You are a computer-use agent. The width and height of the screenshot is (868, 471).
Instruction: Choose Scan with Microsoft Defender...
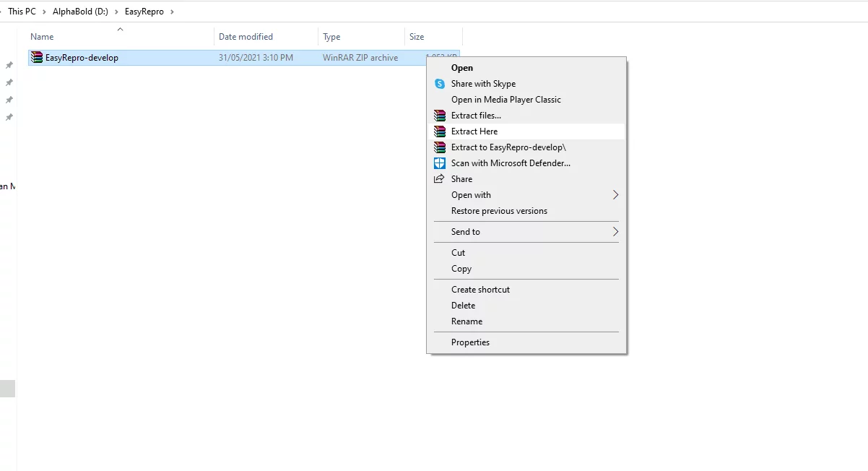(526, 163)
